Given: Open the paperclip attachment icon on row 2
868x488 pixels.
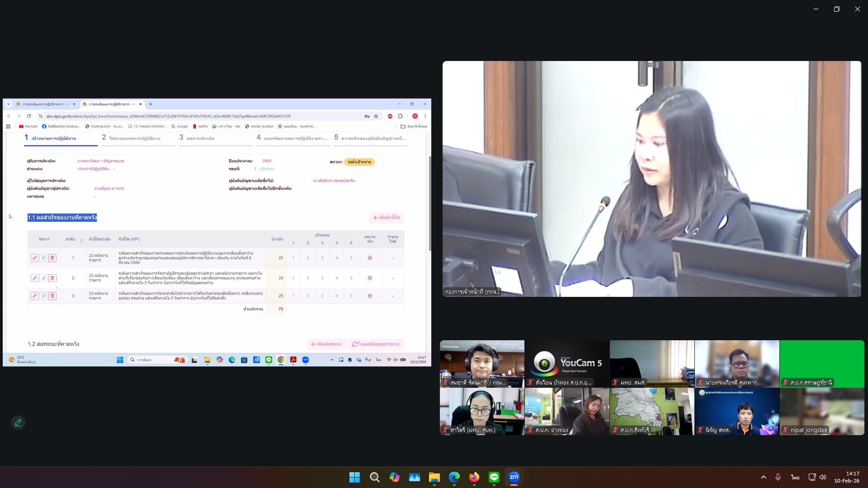Looking at the screenshot, I should coord(43,278).
